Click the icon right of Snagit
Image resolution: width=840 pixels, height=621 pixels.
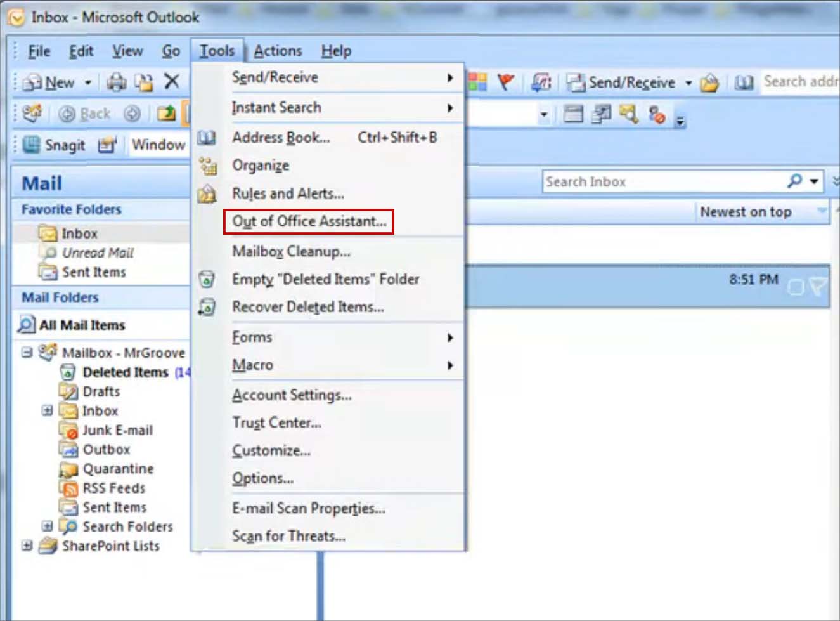point(107,145)
